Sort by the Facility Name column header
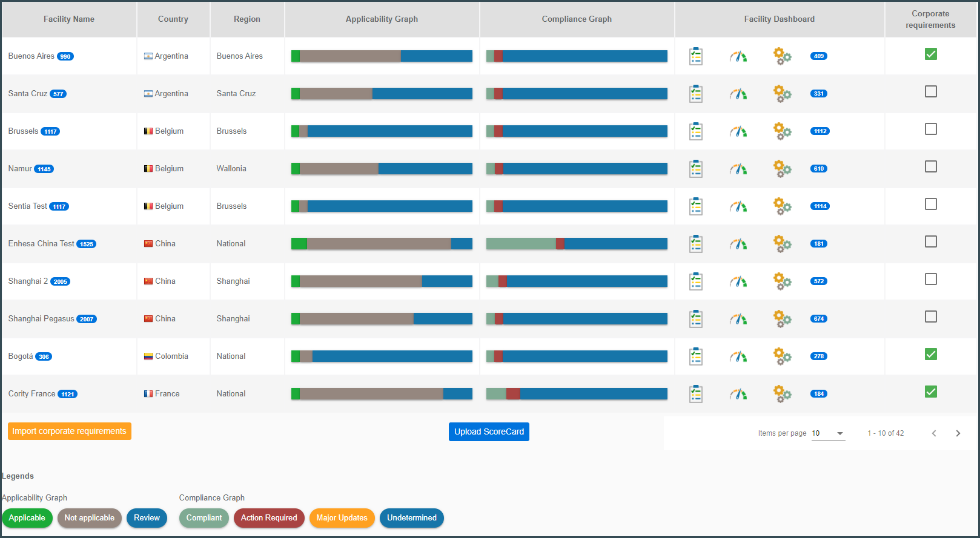The width and height of the screenshot is (980, 538). tap(69, 19)
